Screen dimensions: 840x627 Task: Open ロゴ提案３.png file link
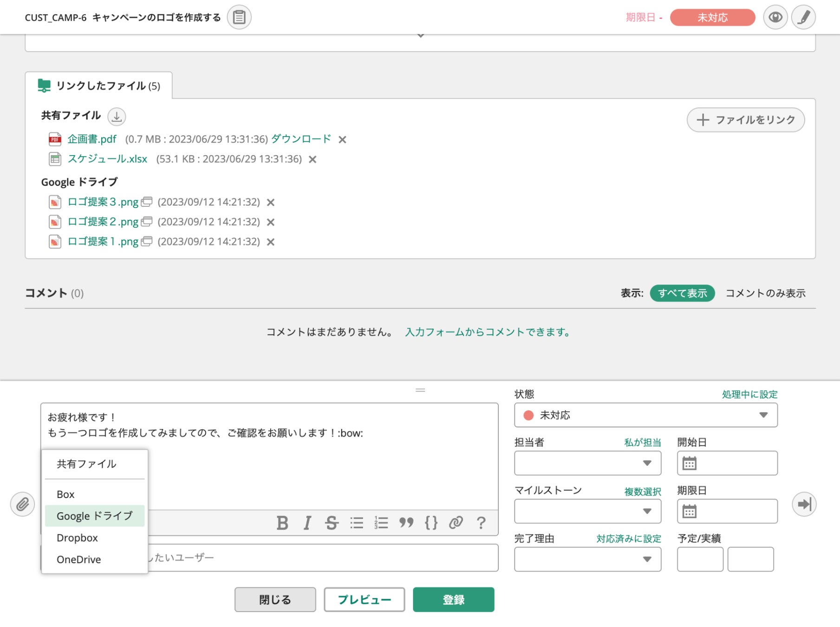[x=103, y=202]
